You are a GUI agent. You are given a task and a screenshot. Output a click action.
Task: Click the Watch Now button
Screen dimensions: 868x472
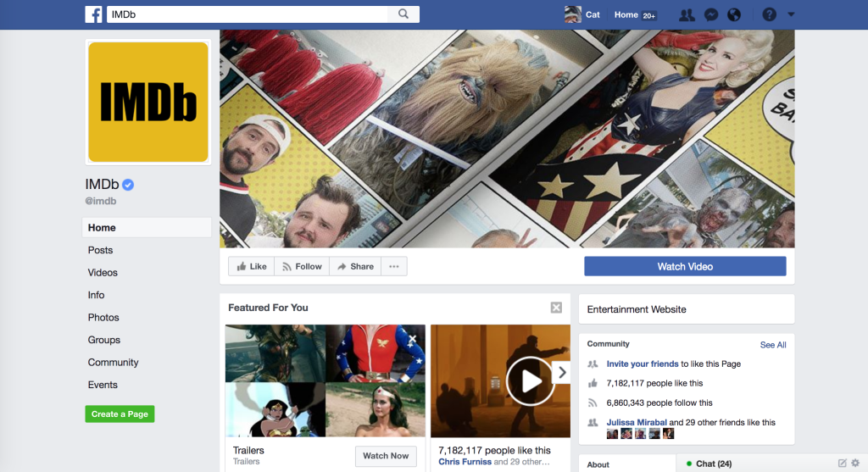(386, 456)
